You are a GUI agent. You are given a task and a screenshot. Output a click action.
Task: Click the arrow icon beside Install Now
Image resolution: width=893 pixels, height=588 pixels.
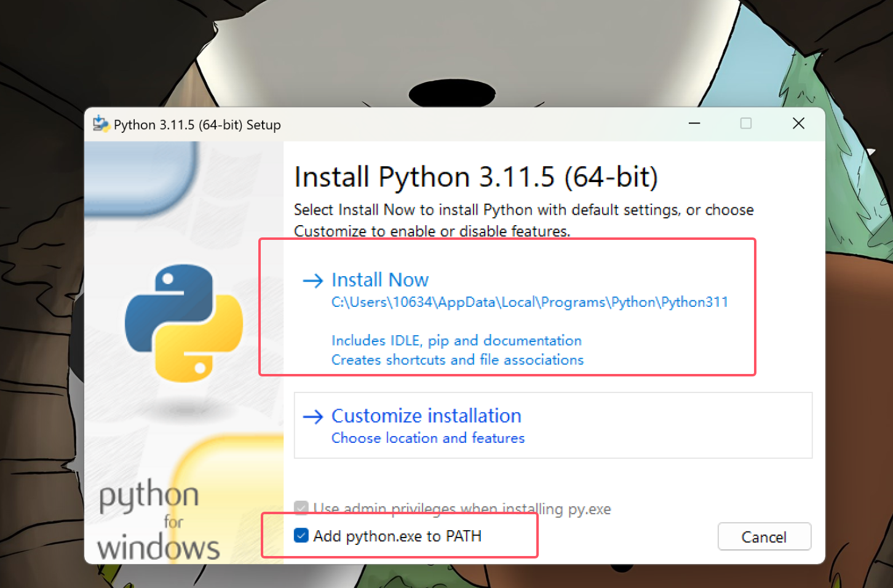tap(313, 281)
